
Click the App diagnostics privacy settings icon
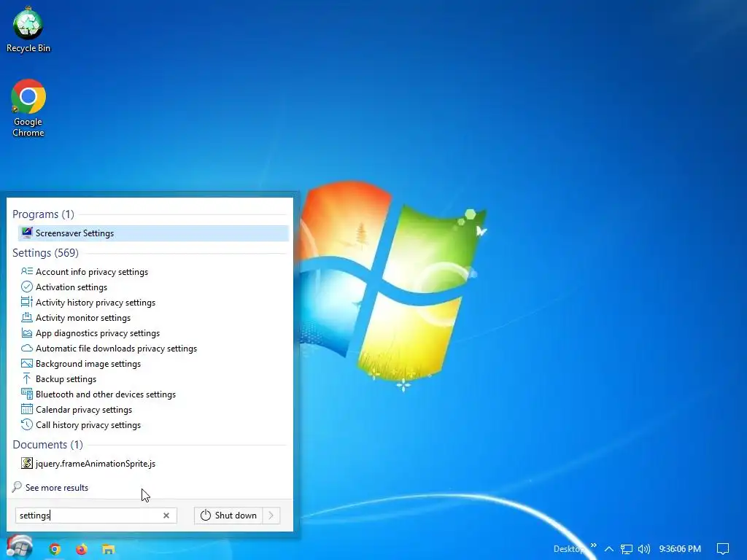pos(27,332)
